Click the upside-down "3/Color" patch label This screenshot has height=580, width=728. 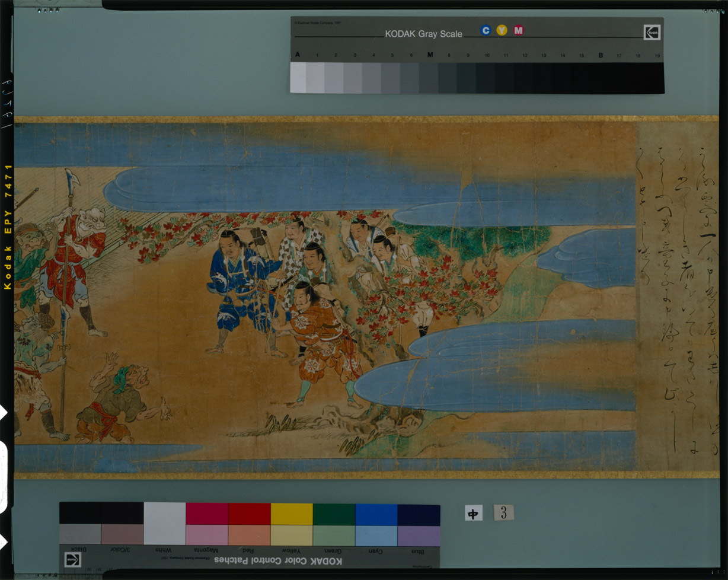122,551
